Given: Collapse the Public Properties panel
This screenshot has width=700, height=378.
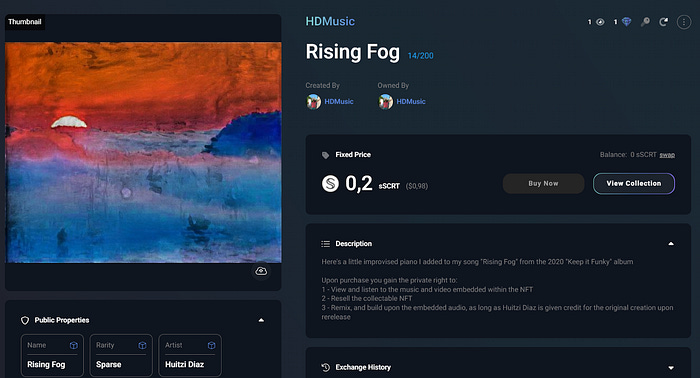Looking at the screenshot, I should 261,320.
